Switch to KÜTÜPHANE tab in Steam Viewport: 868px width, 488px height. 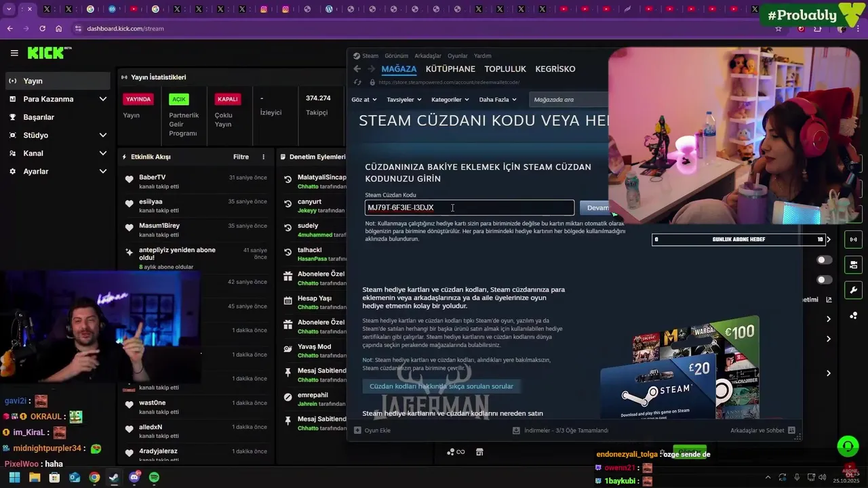point(450,69)
